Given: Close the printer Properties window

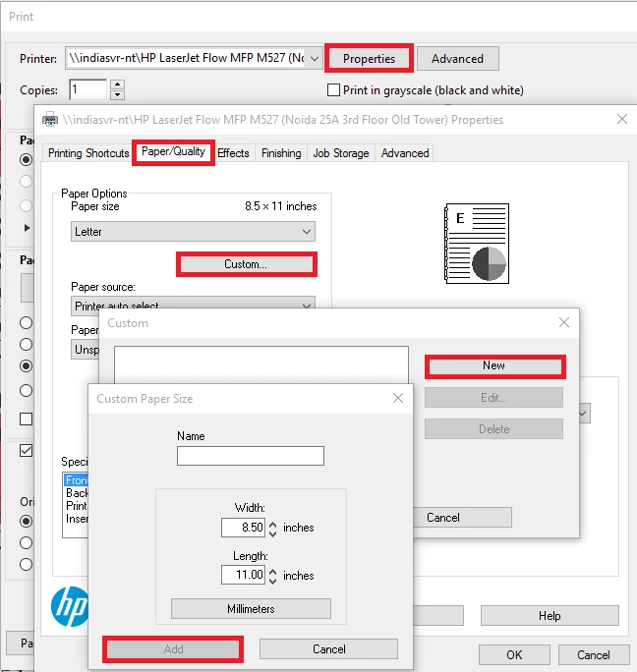Looking at the screenshot, I should pos(622,119).
